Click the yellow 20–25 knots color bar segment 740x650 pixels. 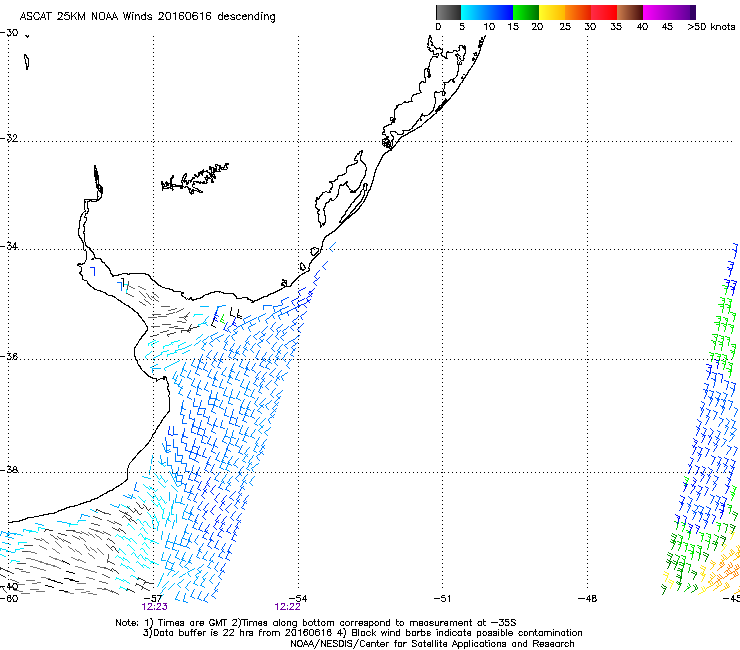click(552, 12)
